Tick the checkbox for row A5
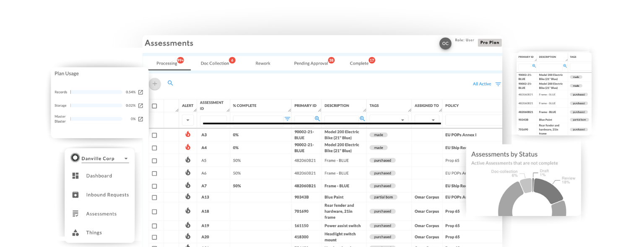Viewport: 644px width, 247px height. [x=154, y=161]
